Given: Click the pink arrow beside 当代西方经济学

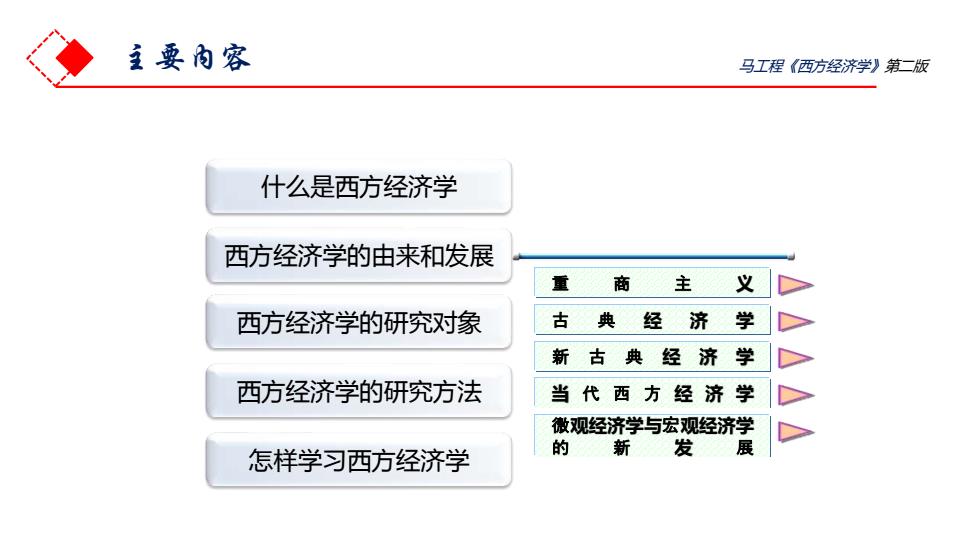Looking at the screenshot, I should [794, 395].
